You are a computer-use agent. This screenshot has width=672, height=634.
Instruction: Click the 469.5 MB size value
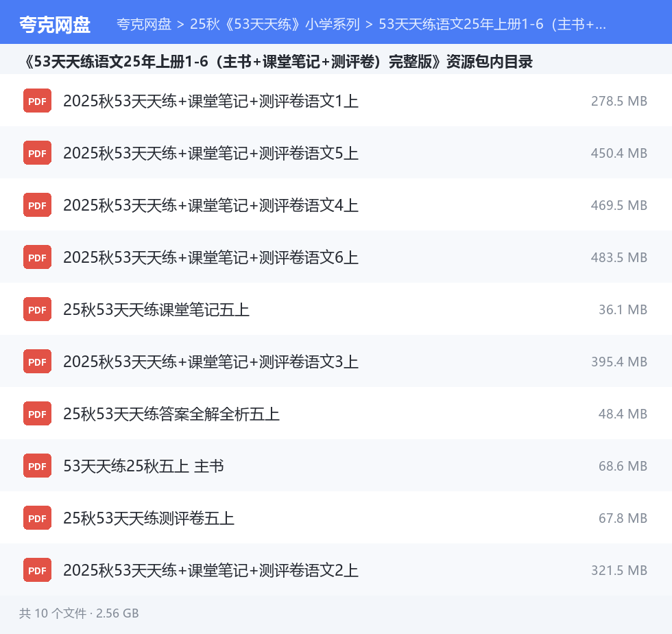coord(619,205)
